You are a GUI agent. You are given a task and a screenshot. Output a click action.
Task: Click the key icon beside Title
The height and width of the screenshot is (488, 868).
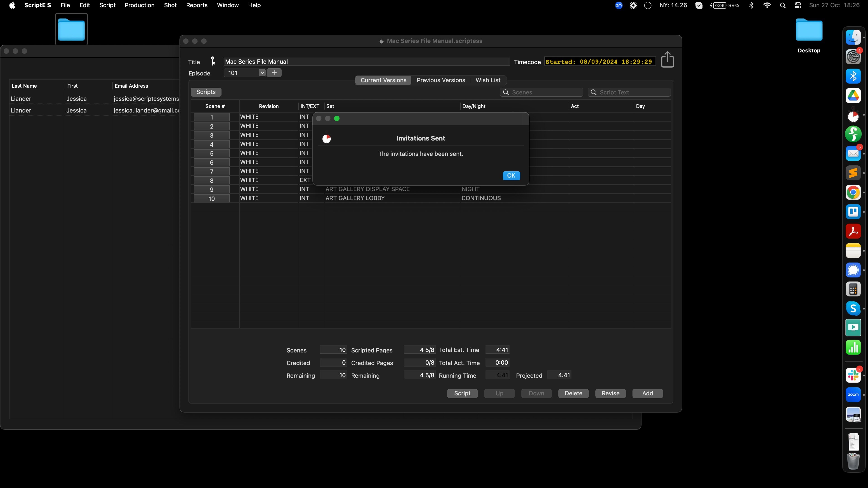click(x=213, y=61)
